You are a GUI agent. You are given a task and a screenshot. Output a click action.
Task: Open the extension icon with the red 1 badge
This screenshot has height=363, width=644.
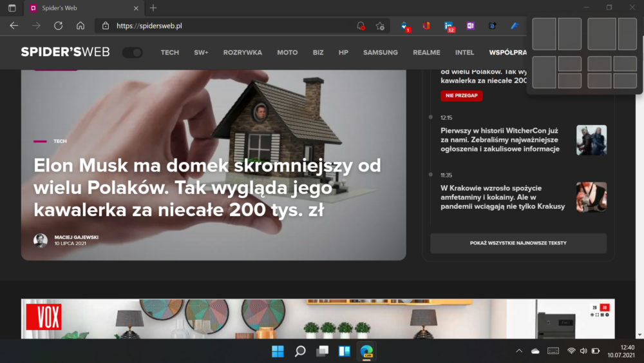click(x=405, y=26)
